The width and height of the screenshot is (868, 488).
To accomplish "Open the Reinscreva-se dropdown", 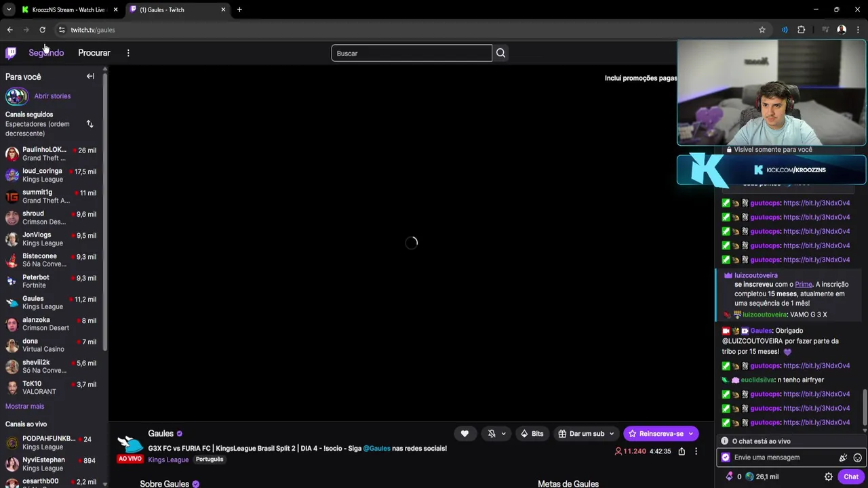I will click(x=661, y=434).
